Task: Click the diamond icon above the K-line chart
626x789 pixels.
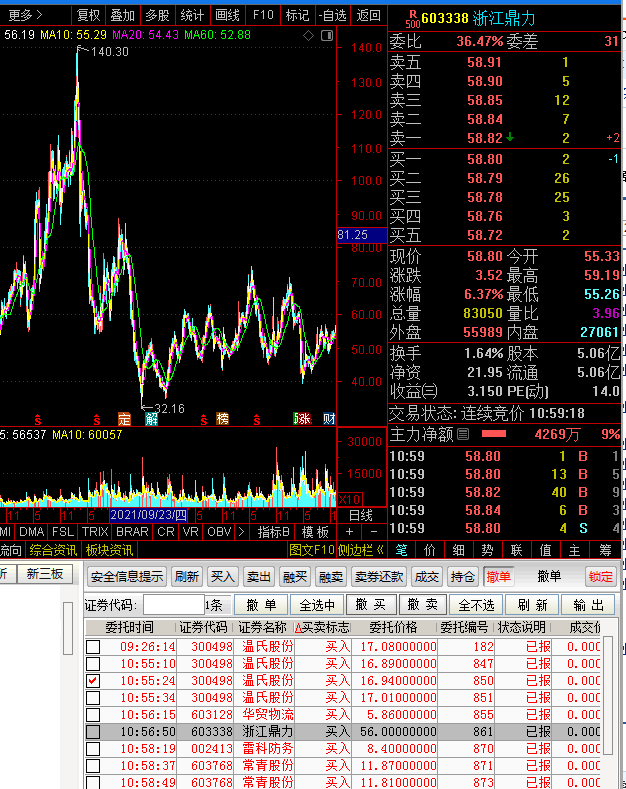Action: (308, 35)
